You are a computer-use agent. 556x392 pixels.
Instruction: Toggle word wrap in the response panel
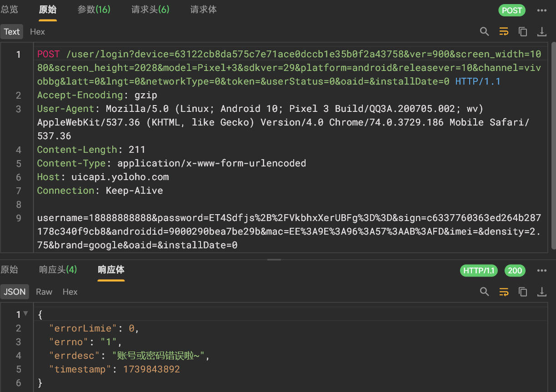point(504,291)
